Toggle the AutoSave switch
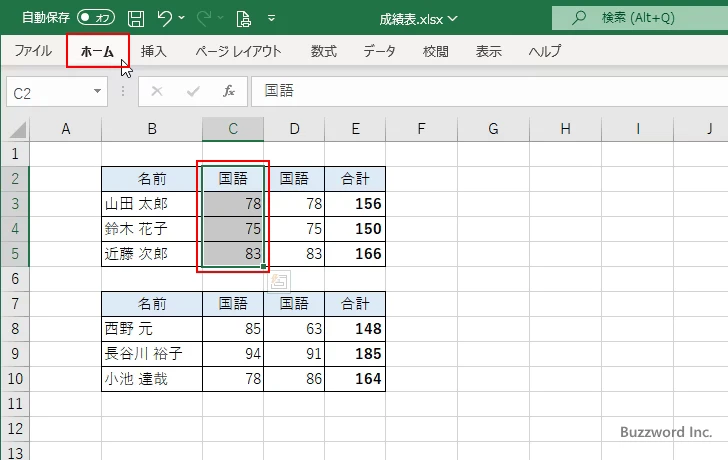This screenshot has width=728, height=460. [96, 18]
